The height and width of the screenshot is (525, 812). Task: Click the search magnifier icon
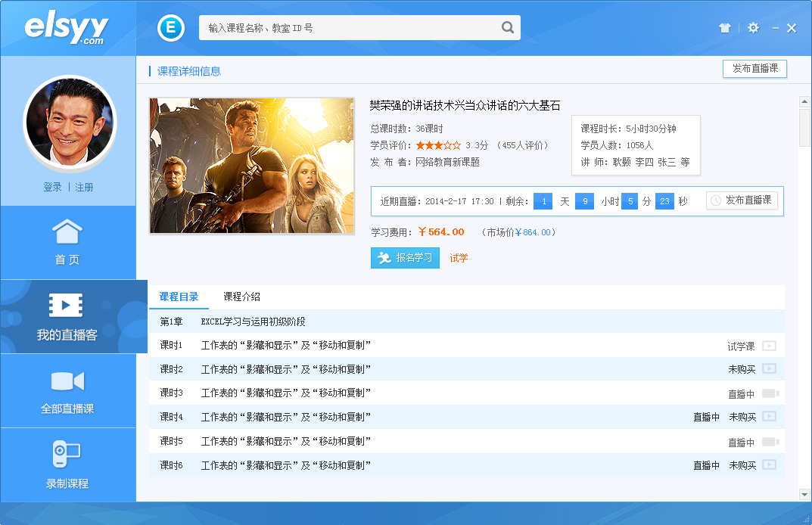tap(508, 27)
